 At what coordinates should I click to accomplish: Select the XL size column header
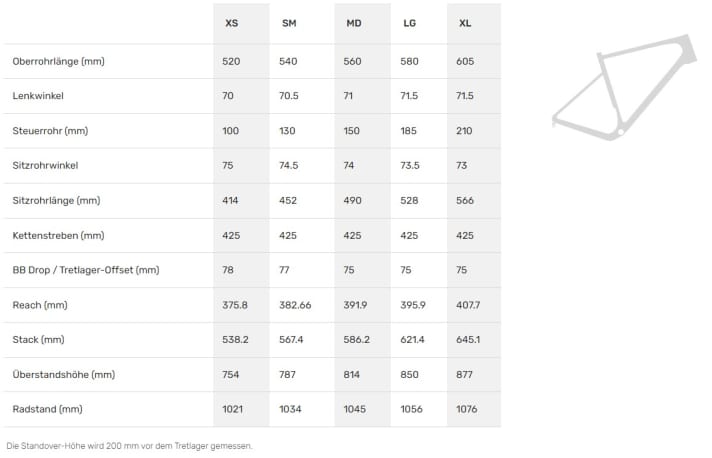coord(465,23)
